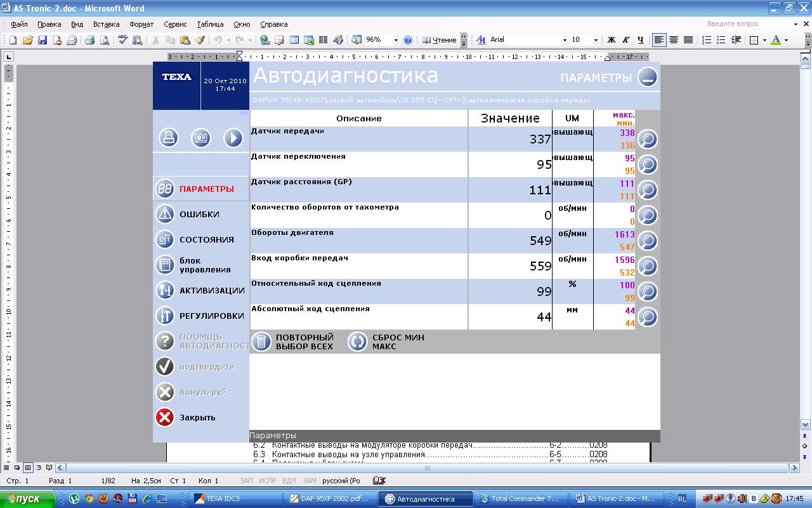Screen dimensions: 812x508
Task: Cut selection with the scissors icon
Action: tap(155, 40)
